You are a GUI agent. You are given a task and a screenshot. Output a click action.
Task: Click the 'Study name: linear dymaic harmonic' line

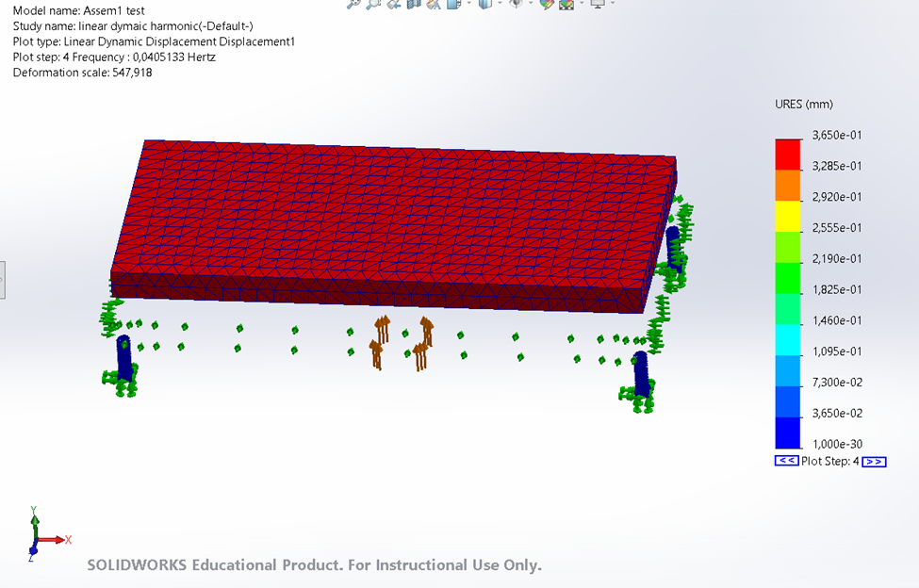(x=133, y=25)
